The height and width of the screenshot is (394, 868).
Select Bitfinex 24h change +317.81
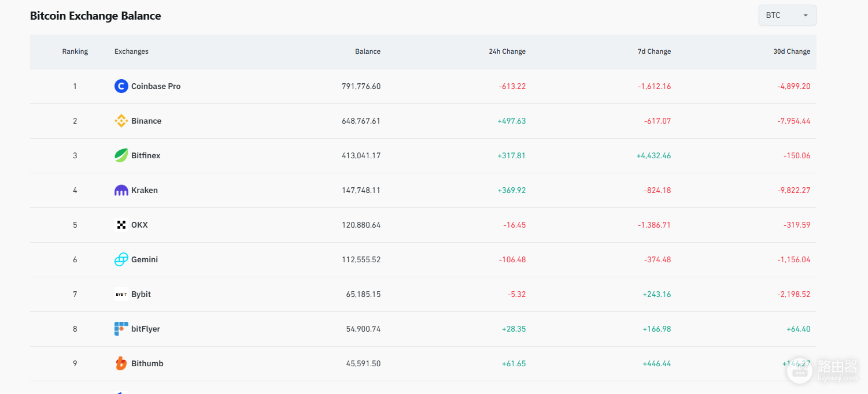coord(512,155)
